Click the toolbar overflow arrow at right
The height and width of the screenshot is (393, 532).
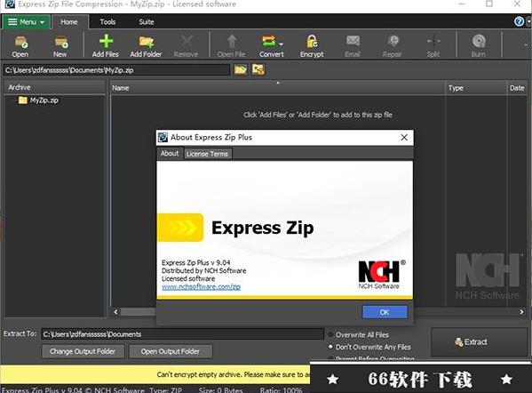click(x=527, y=44)
